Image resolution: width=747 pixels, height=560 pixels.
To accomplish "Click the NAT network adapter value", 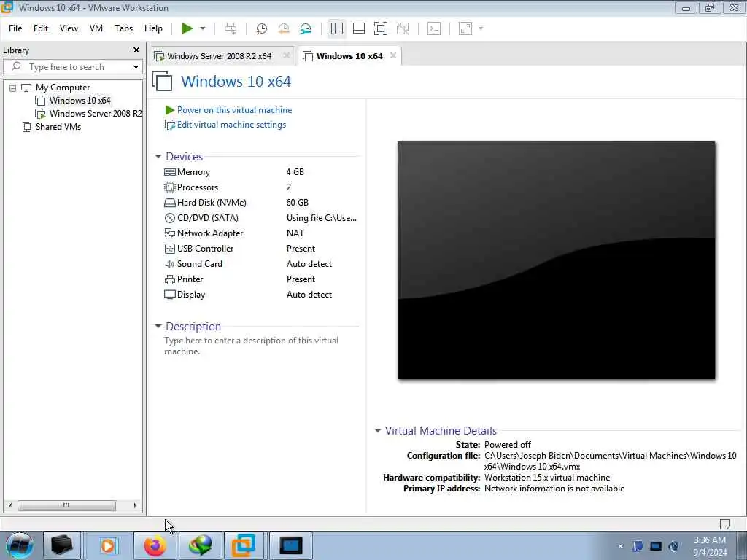I will pyautogui.click(x=295, y=233).
